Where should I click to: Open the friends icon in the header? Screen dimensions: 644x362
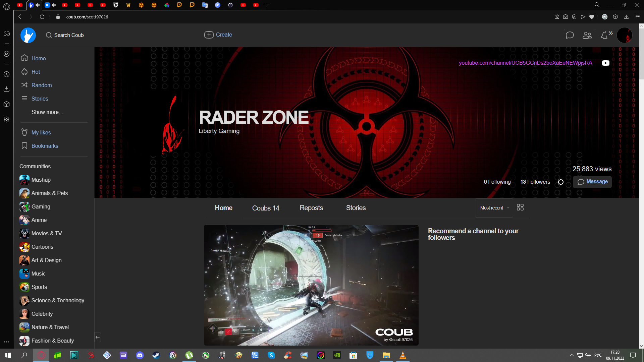(x=587, y=35)
